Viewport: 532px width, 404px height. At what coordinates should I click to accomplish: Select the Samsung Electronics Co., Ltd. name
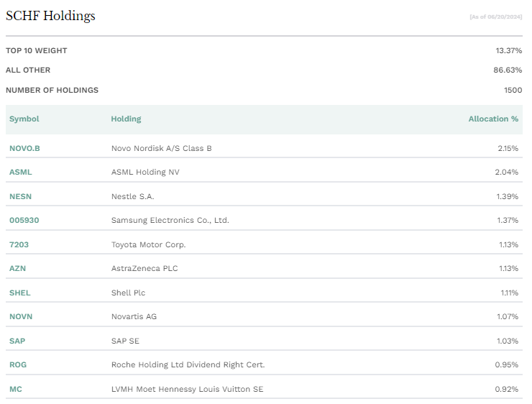point(170,220)
